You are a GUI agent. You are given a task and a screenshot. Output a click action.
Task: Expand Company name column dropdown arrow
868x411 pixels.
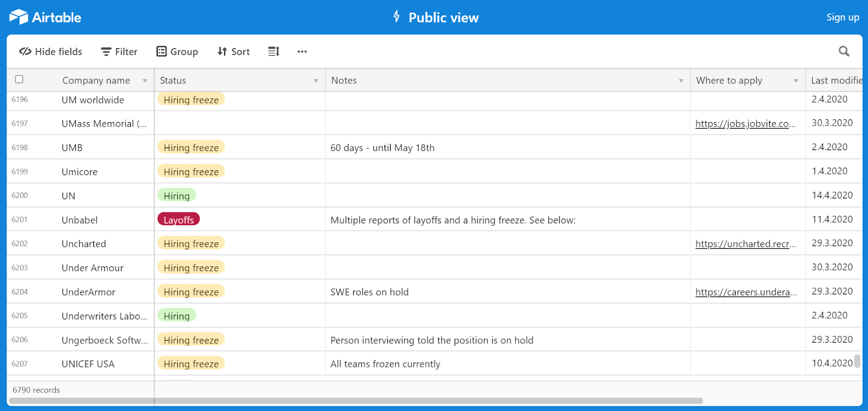145,81
